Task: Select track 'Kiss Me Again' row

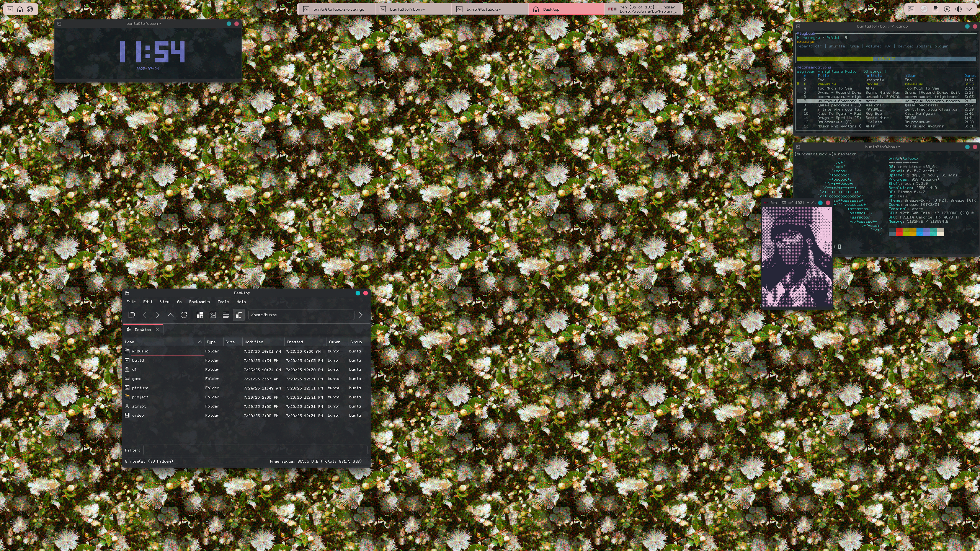Action: [x=886, y=114]
